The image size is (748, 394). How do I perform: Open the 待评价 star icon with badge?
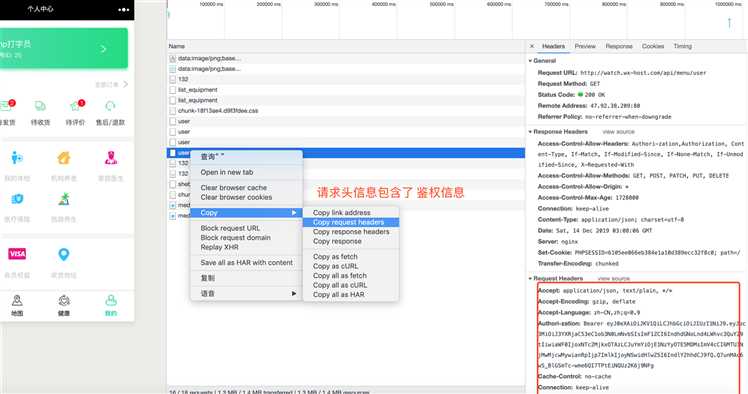click(x=76, y=106)
